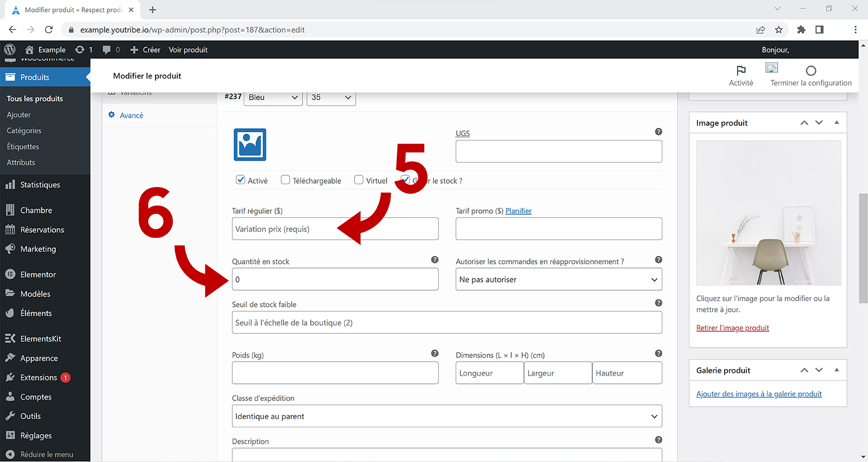Click the WordPress logo in admin bar
Screen dimensions: 868x462
10,50
